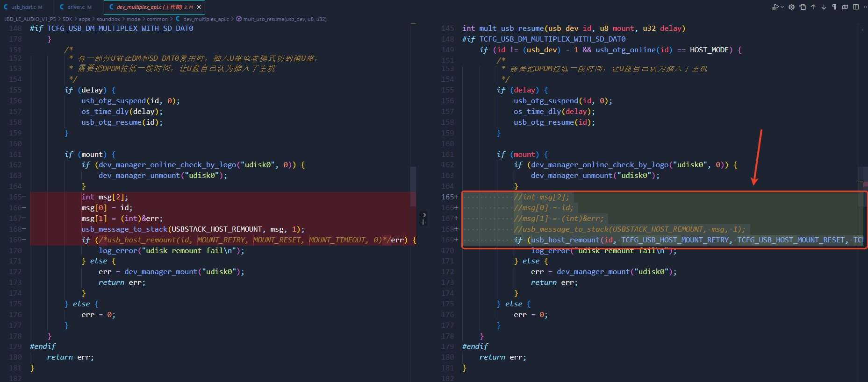Image resolution: width=868 pixels, height=382 pixels.
Task: Click dev_multiplex_api.c in the breadcrumb
Action: point(206,19)
